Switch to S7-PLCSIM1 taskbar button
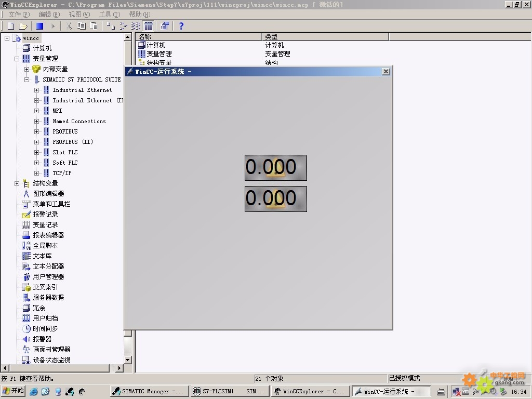Viewport: 532px width, 399px height. pyautogui.click(x=230, y=392)
